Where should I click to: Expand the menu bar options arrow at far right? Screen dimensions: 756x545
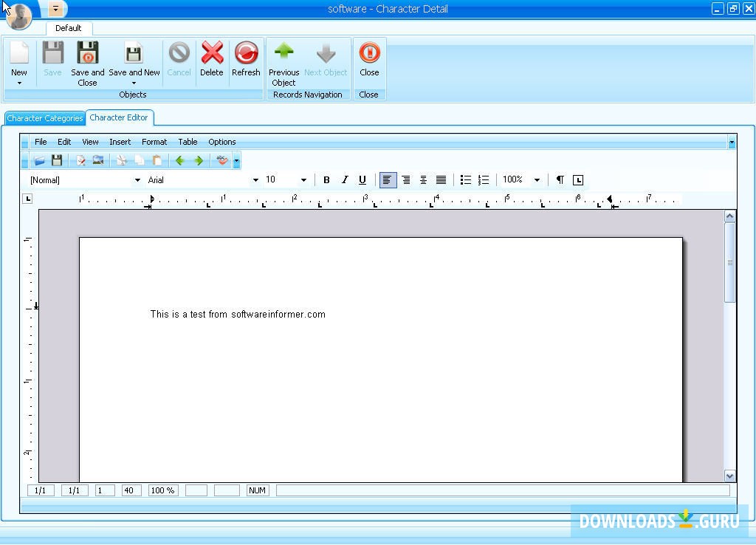(732, 143)
